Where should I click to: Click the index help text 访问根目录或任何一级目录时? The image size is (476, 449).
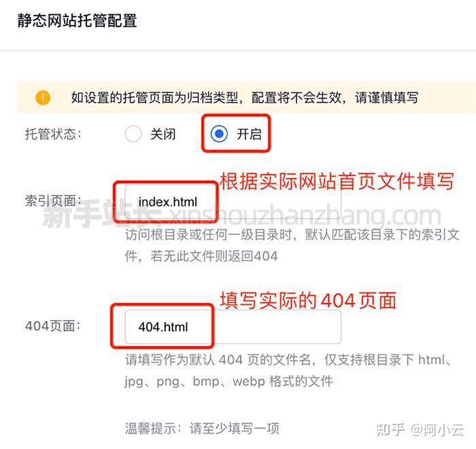(x=292, y=246)
